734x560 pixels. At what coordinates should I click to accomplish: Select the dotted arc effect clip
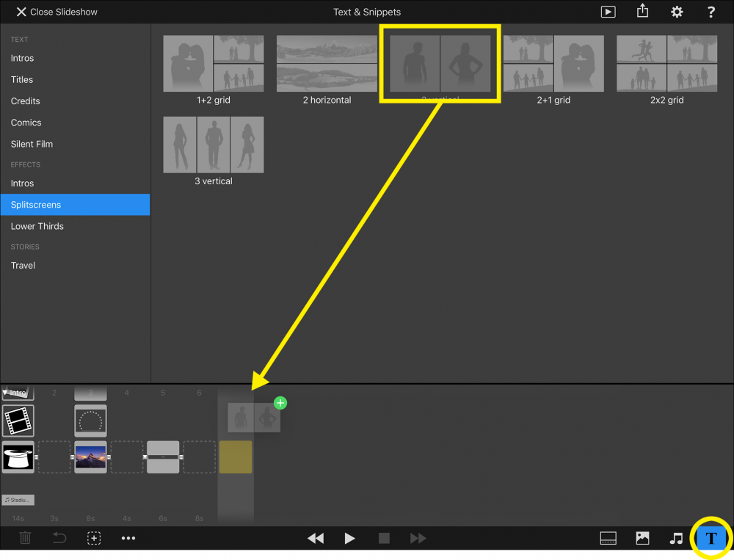tap(90, 421)
